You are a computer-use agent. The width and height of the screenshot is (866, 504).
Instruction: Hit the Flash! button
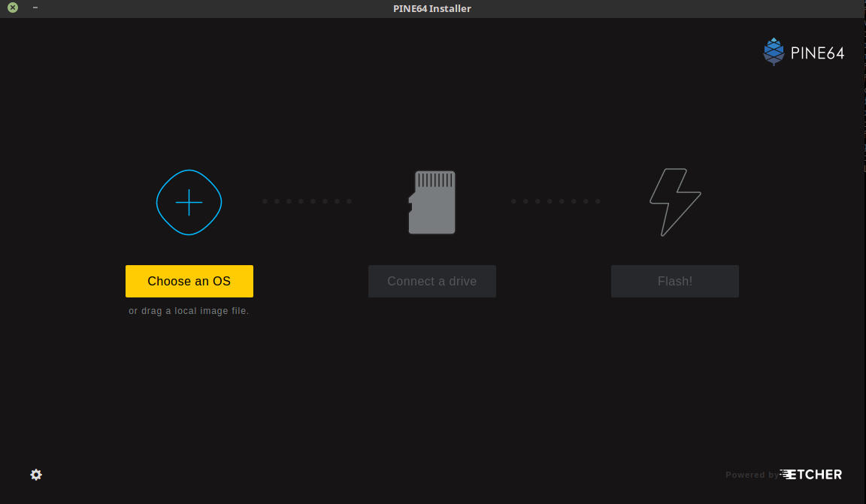coord(674,281)
